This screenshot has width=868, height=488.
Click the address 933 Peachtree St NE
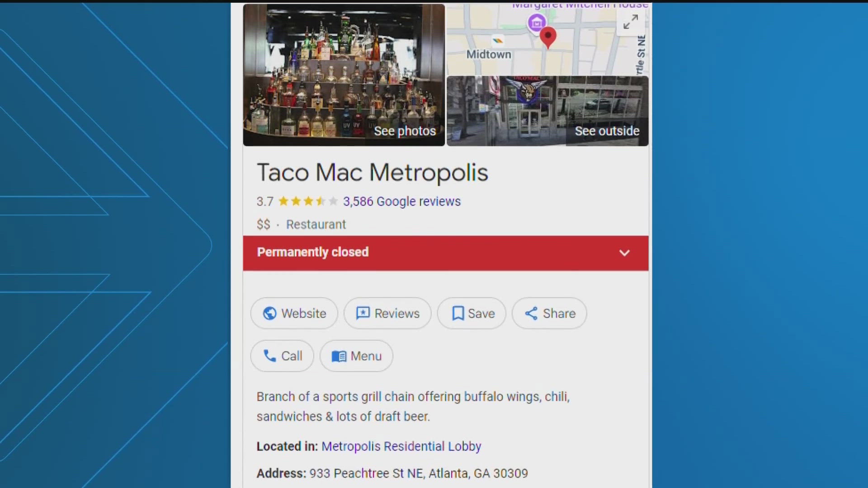[419, 474]
